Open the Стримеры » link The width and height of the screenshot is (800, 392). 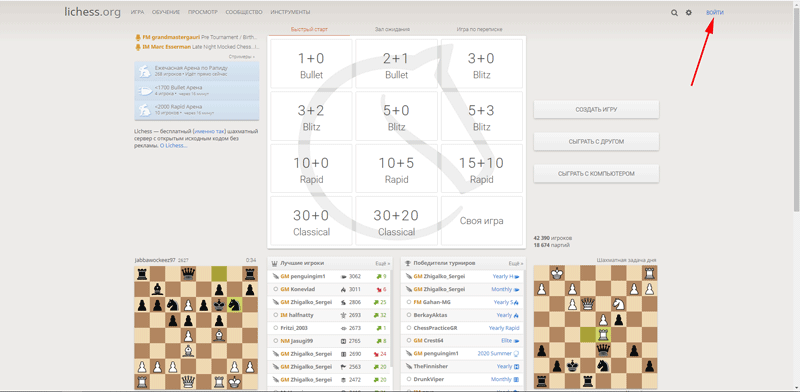[x=242, y=57]
